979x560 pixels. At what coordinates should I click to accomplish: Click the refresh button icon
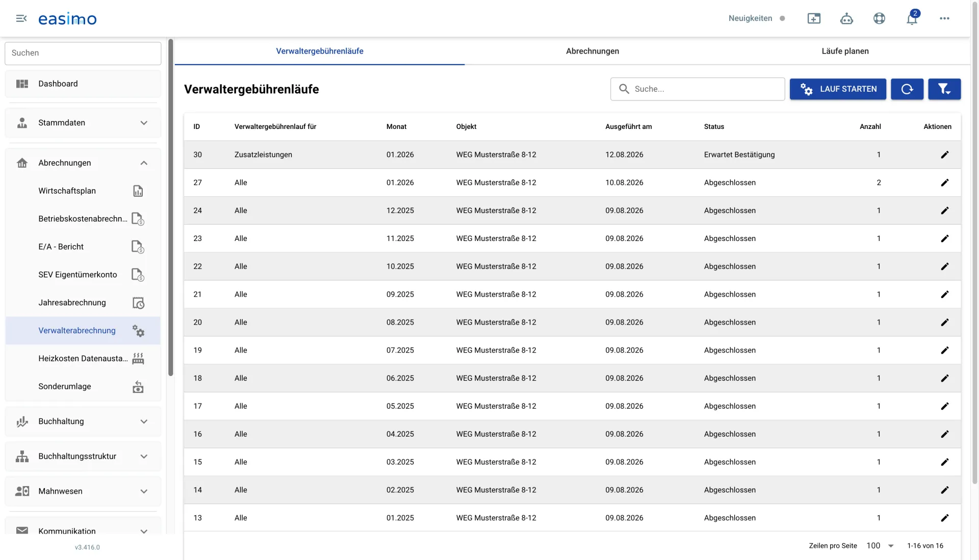(x=907, y=89)
